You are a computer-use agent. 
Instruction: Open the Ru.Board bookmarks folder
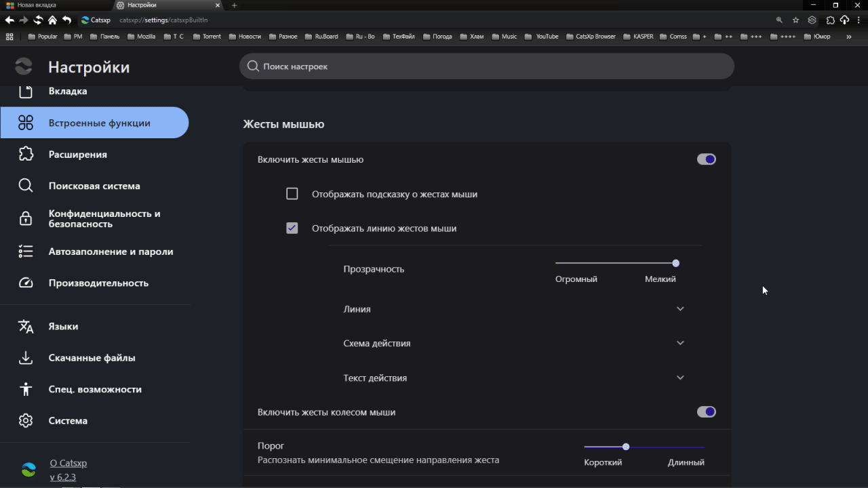tap(321, 37)
